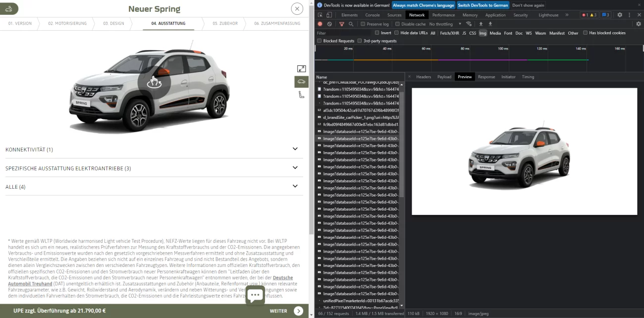This screenshot has width=644, height=318.
Task: Open the DevTools kebab menu
Action: tap(629, 15)
